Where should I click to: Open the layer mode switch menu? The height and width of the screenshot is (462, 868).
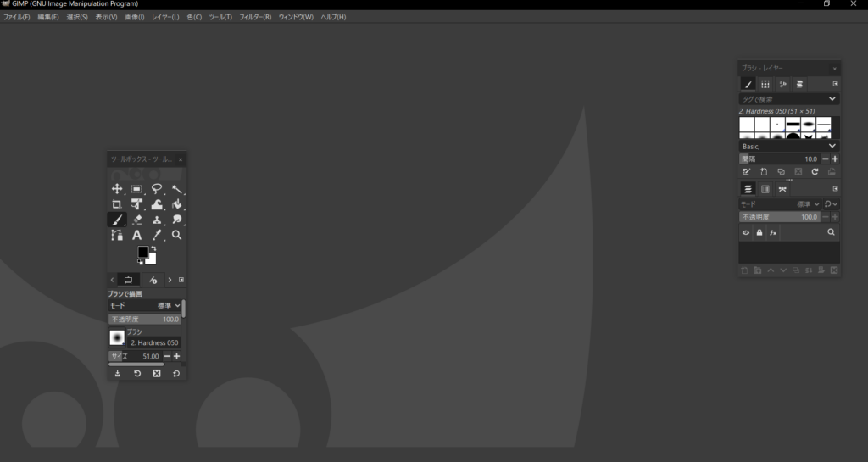[x=831, y=204]
